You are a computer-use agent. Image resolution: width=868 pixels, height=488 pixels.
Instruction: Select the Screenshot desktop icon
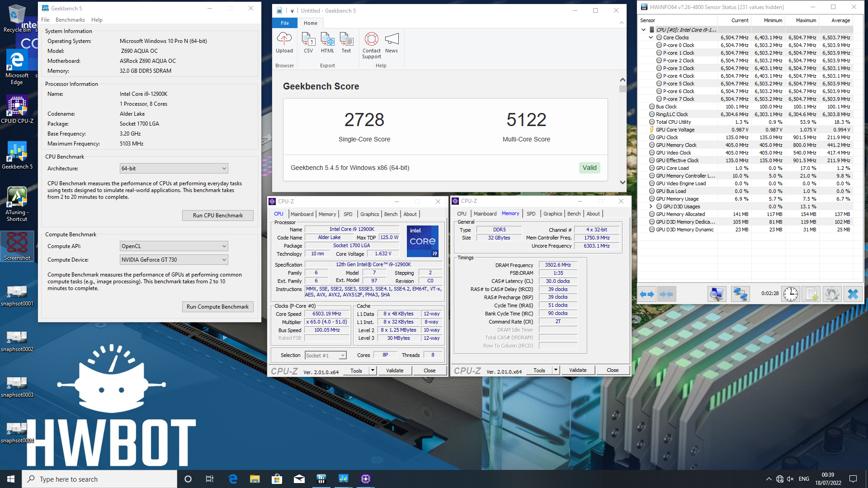coord(17,246)
